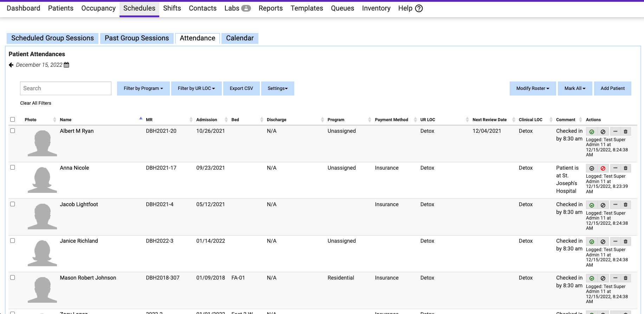644x314 pixels.
Task: Tick the checkbox for Albert M Ryan
Action: [13, 131]
